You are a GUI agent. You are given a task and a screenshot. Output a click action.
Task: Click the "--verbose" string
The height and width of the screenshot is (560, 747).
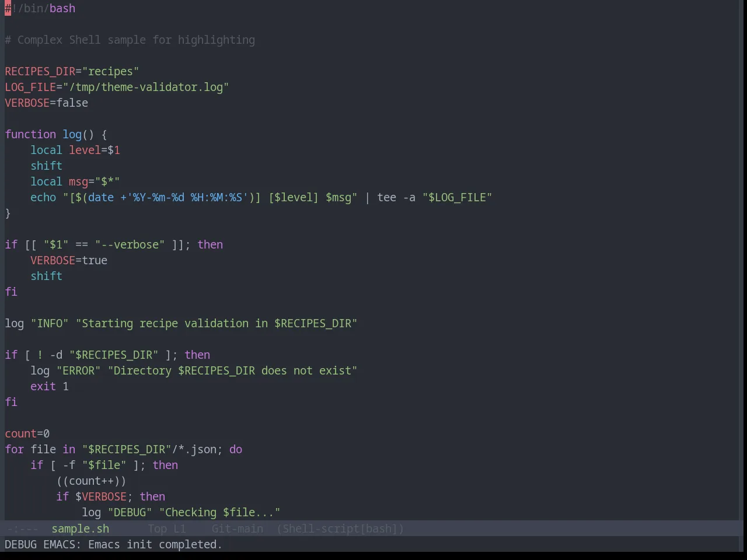[130, 244]
